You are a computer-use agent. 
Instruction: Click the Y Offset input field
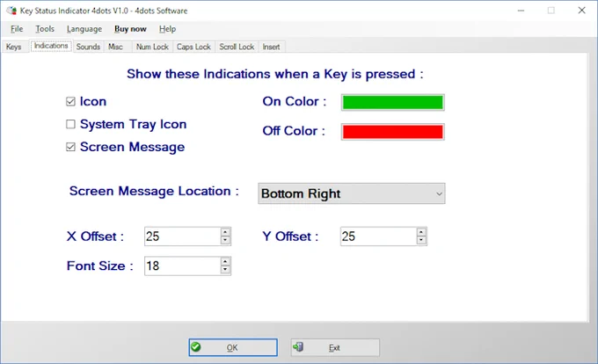(x=378, y=237)
